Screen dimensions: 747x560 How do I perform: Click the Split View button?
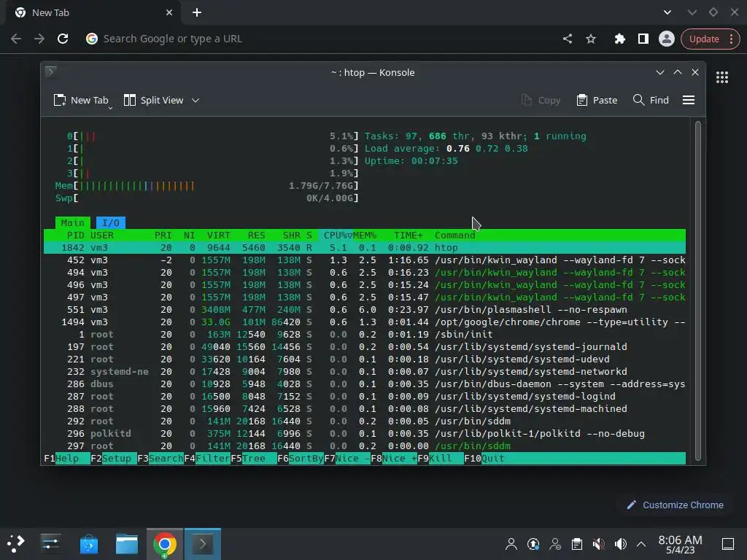point(153,100)
